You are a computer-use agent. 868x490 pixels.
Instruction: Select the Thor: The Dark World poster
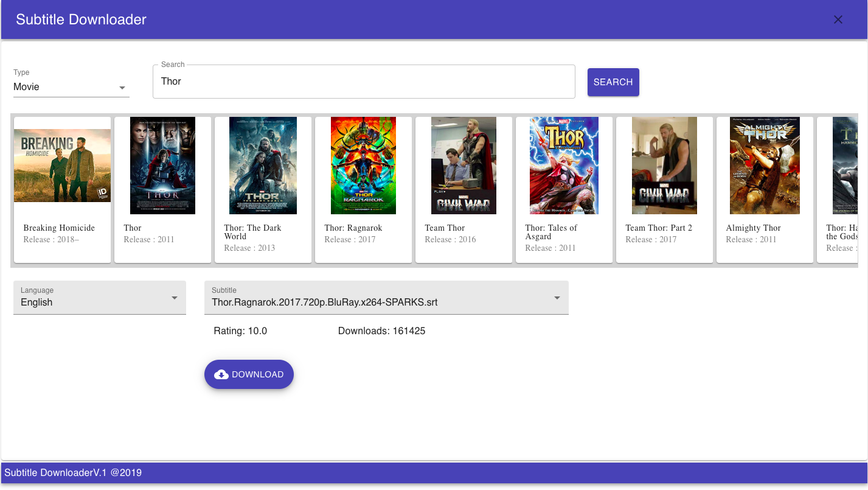pyautogui.click(x=263, y=165)
